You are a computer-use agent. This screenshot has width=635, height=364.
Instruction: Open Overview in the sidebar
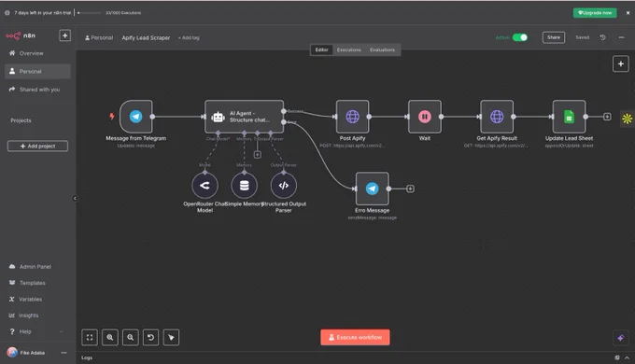pyautogui.click(x=37, y=53)
